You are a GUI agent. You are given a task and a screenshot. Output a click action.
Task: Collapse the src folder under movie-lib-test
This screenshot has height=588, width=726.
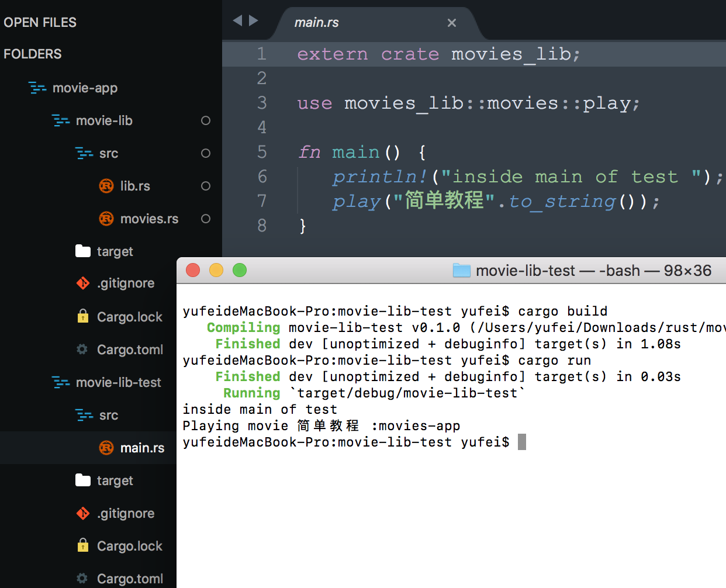(84, 416)
